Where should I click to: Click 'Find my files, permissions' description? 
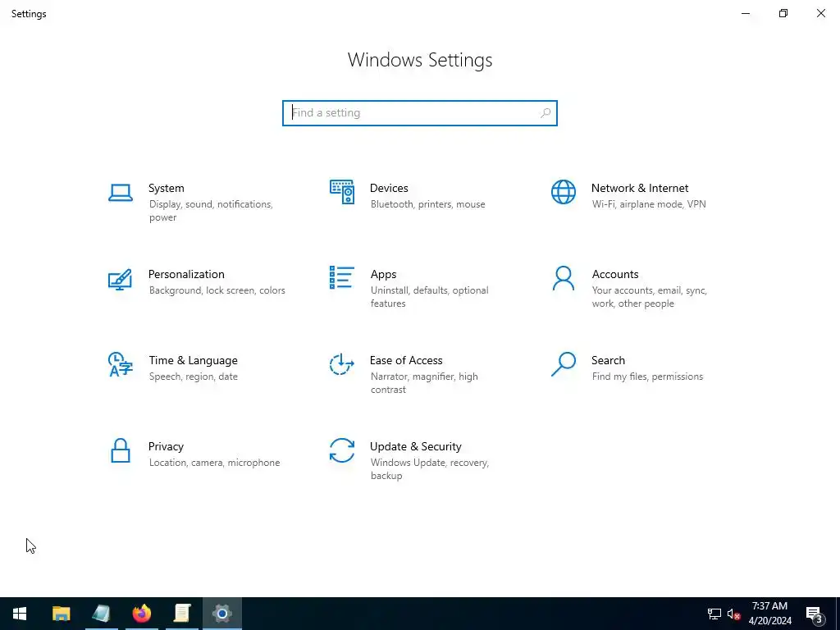[647, 377]
